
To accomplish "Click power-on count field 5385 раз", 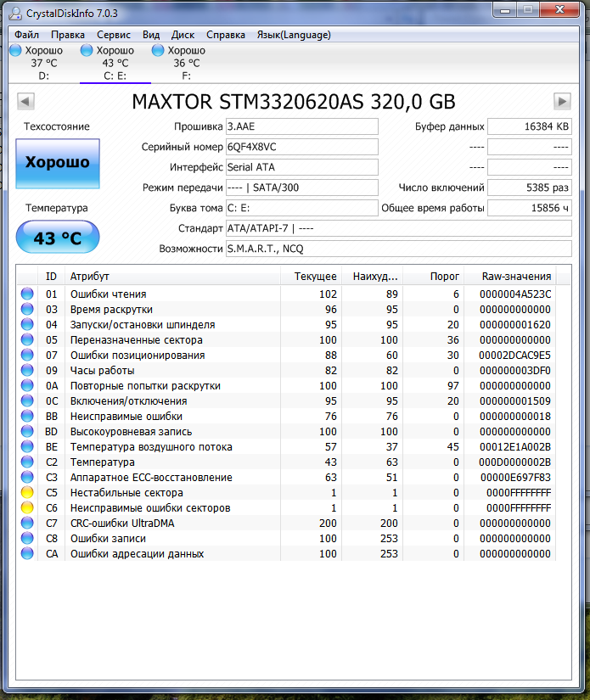I will click(x=530, y=188).
